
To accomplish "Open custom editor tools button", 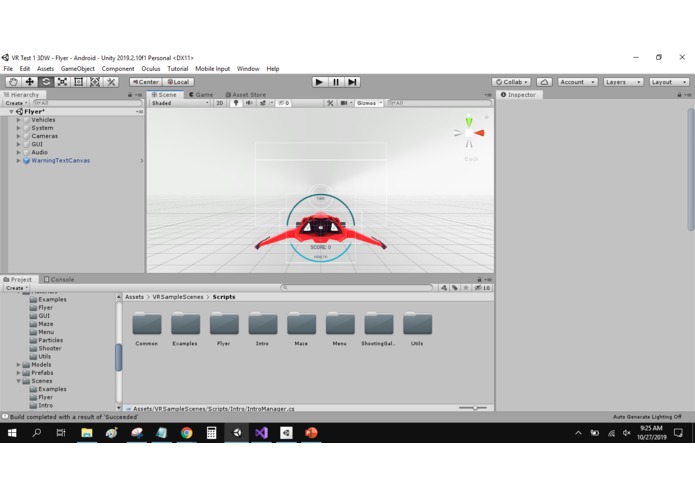I will (x=111, y=82).
